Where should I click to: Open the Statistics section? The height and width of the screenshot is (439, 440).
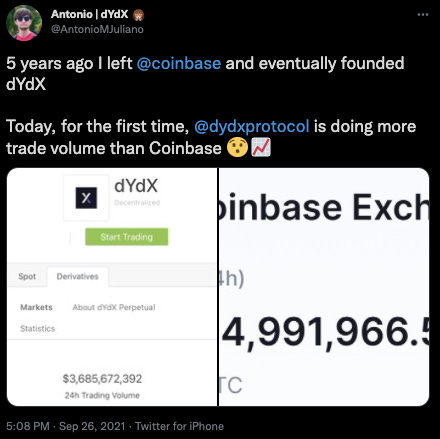[37, 329]
